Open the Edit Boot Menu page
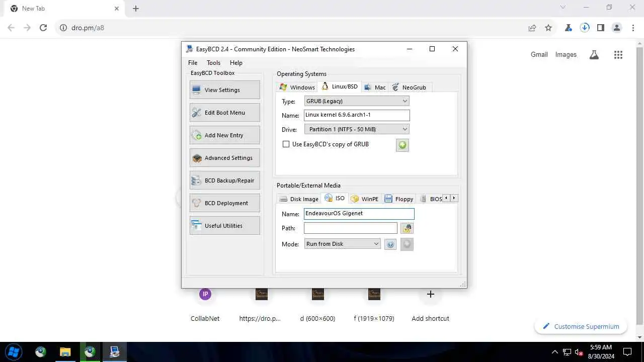Viewport: 644px width, 362px height. 225,113
